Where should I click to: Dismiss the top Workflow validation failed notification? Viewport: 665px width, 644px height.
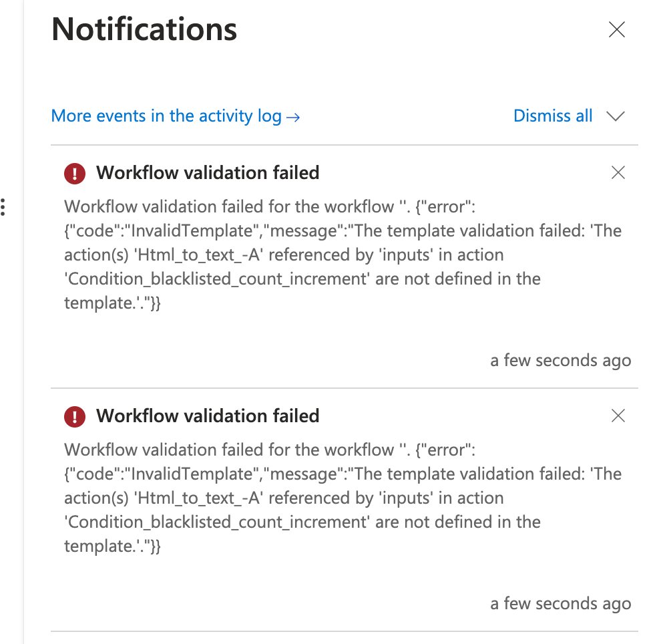pyautogui.click(x=618, y=172)
